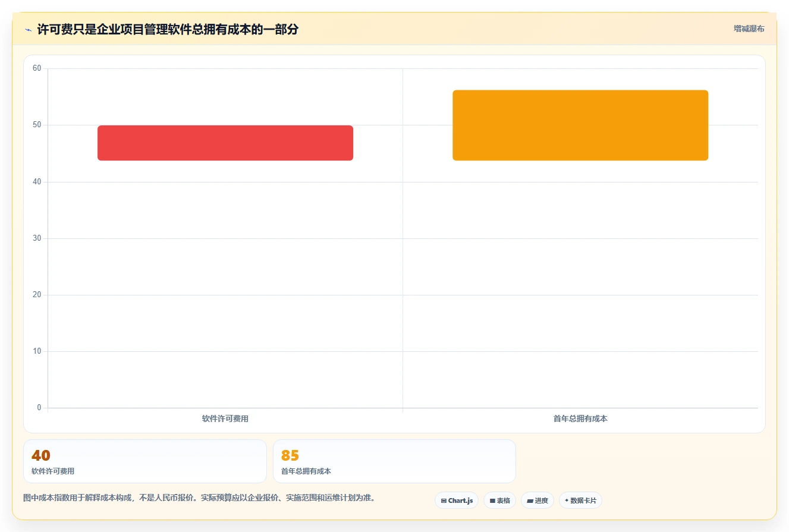
Task: Click the red 软件许可费用 bar
Action: click(x=225, y=143)
